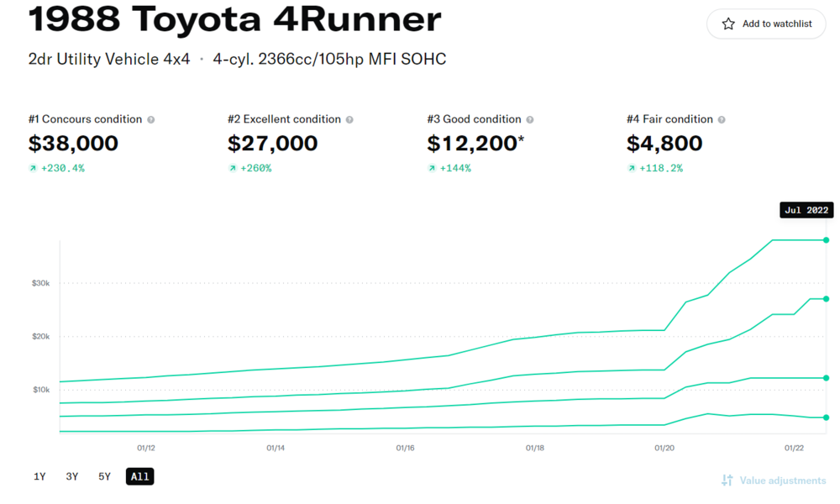Click help icon next to Excellent condition

[349, 120]
